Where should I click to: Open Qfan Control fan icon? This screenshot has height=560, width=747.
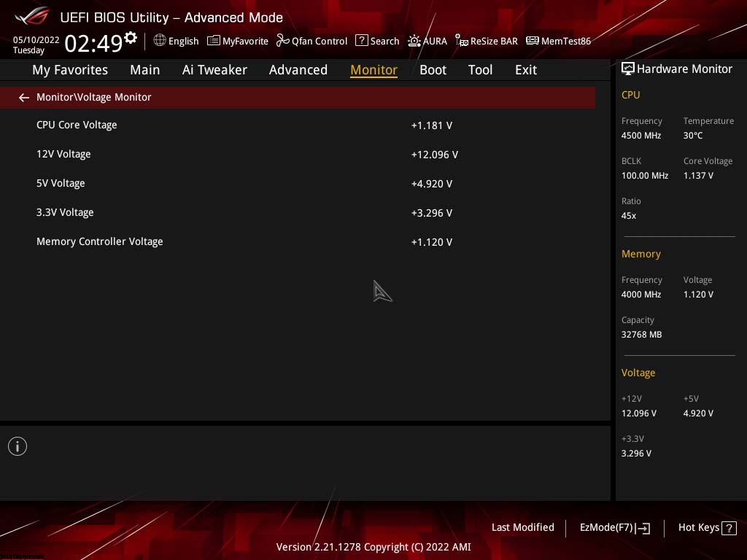coord(282,41)
